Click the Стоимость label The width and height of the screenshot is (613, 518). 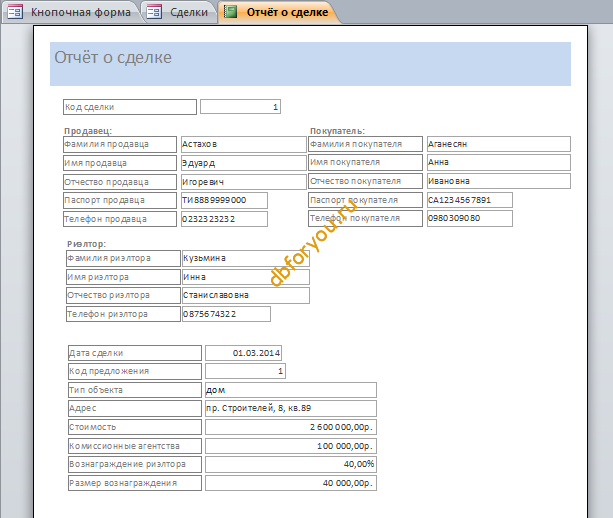click(135, 427)
